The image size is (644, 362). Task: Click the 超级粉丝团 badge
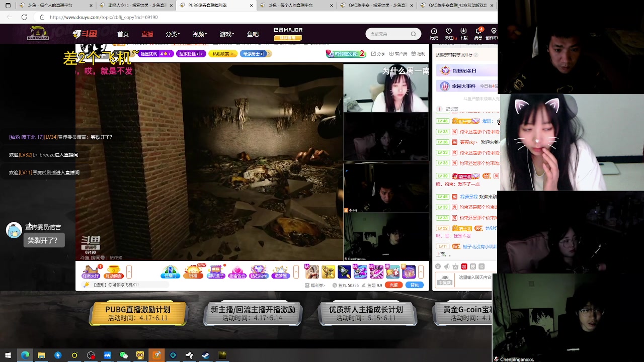pyautogui.click(x=191, y=54)
